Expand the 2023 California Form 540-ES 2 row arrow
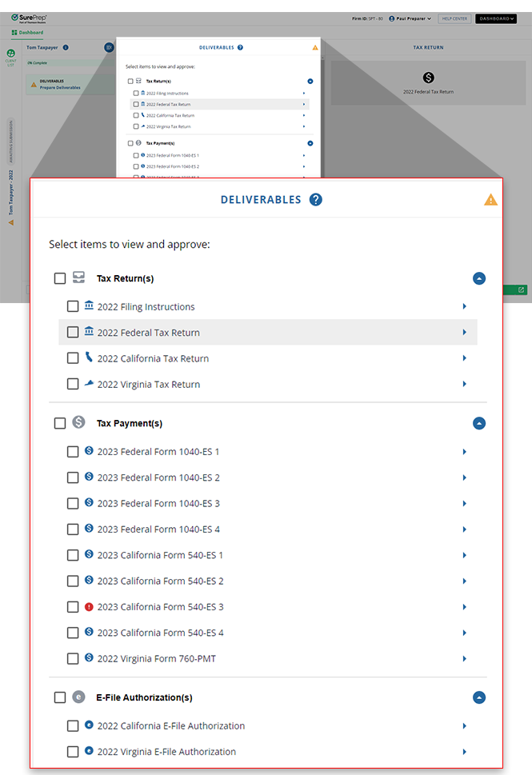Image resolution: width=532 pixels, height=775 pixels. pyautogui.click(x=464, y=581)
